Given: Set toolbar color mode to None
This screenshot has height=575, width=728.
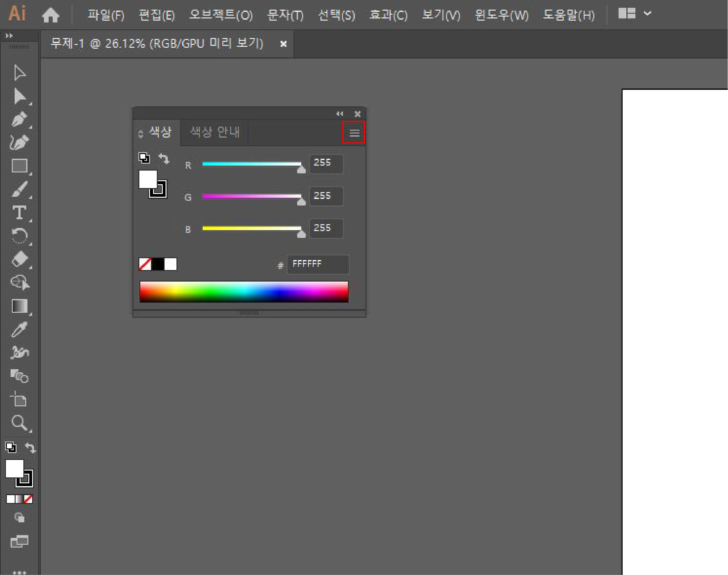Looking at the screenshot, I should click(28, 499).
